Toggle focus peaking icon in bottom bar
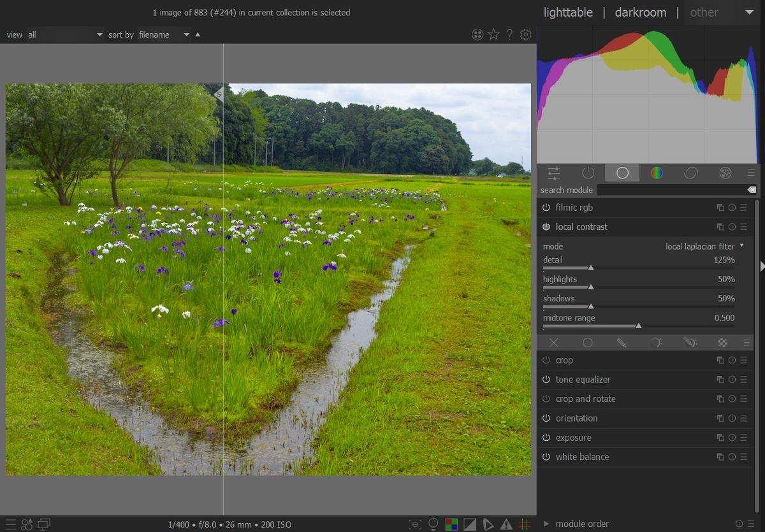 click(416, 524)
